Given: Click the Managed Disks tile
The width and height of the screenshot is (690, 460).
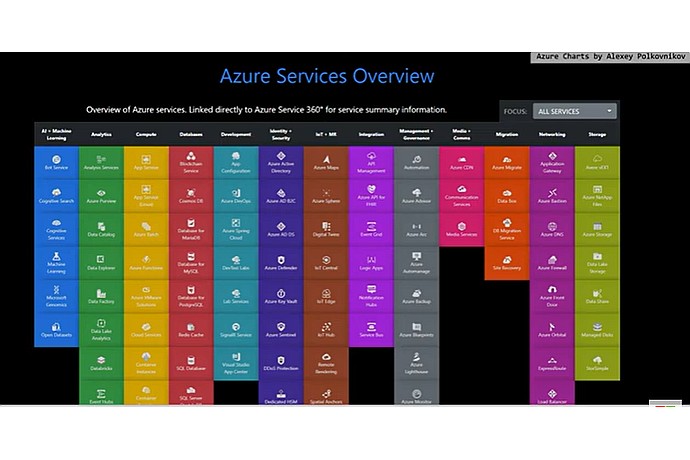Looking at the screenshot, I should pyautogui.click(x=597, y=330).
